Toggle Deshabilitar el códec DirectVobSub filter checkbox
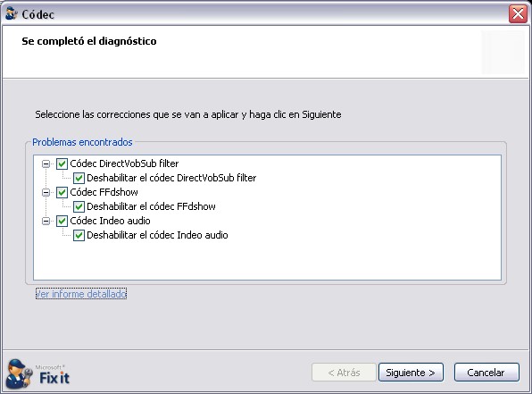The image size is (532, 394). pyautogui.click(x=79, y=178)
